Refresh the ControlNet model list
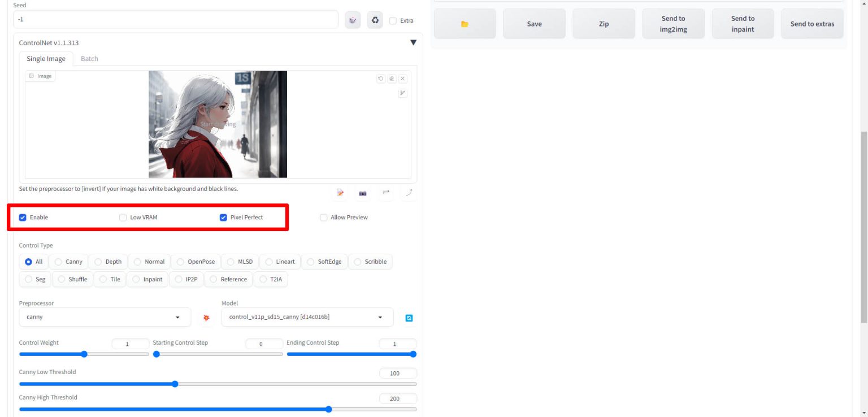 click(409, 318)
